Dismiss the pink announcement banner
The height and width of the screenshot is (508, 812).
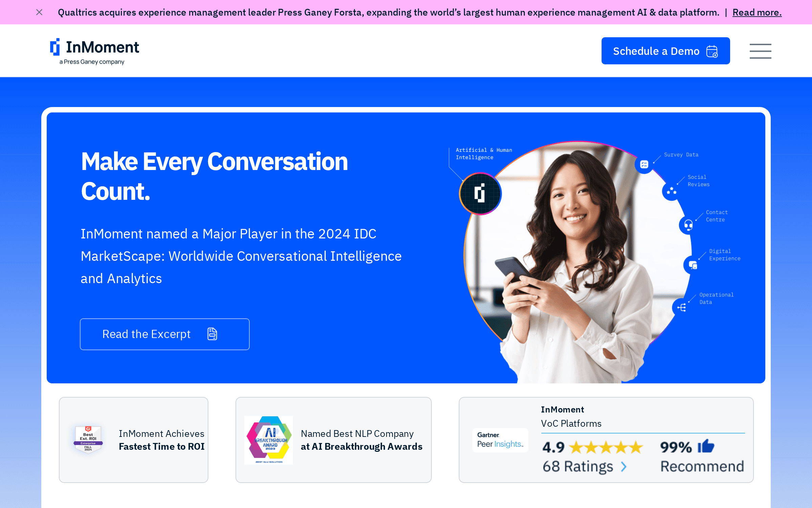39,13
